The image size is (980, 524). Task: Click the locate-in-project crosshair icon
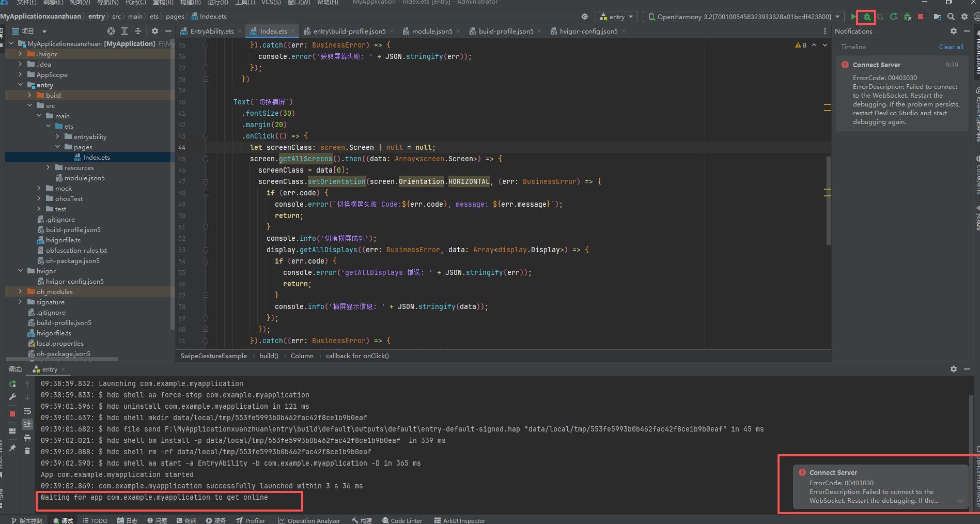click(x=111, y=32)
